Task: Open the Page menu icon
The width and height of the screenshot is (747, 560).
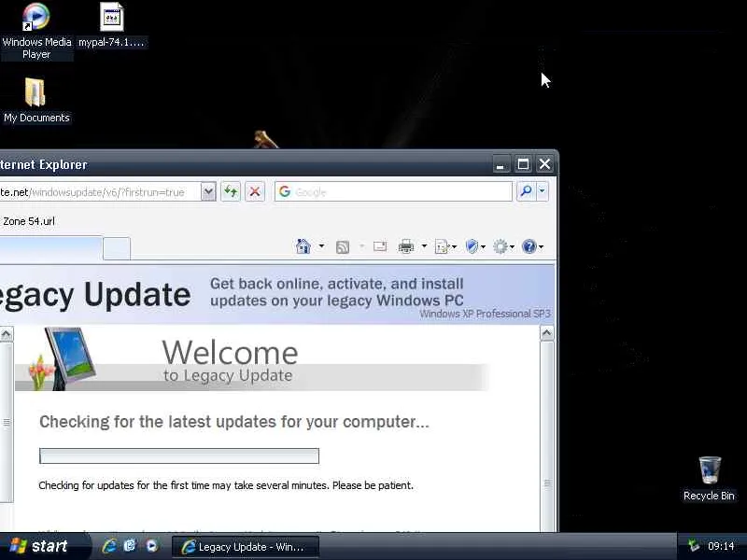Action: point(442,246)
